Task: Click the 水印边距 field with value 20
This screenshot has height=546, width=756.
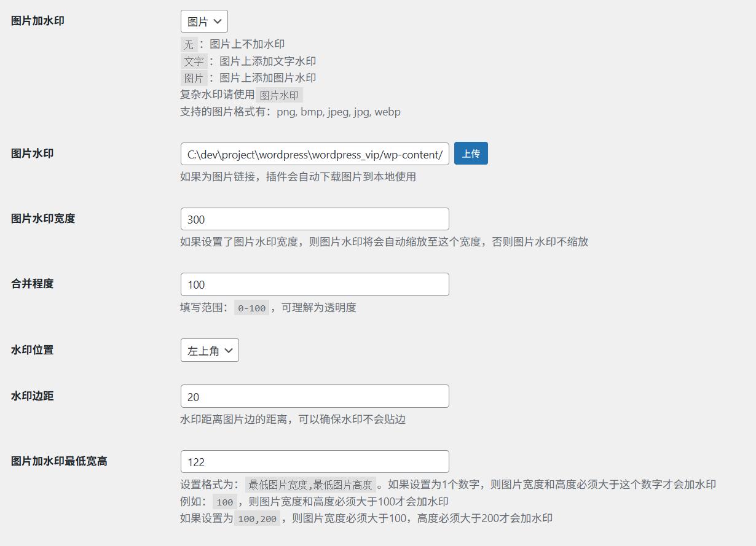Action: click(x=315, y=396)
